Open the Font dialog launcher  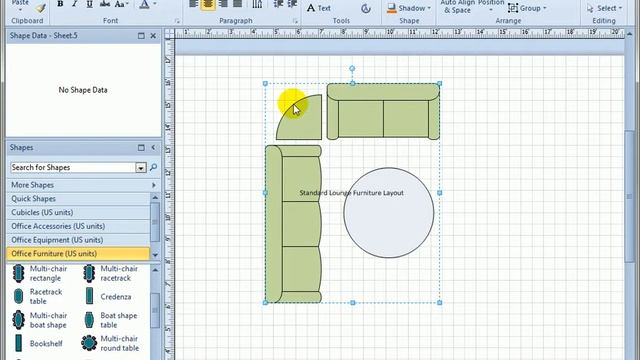177,21
